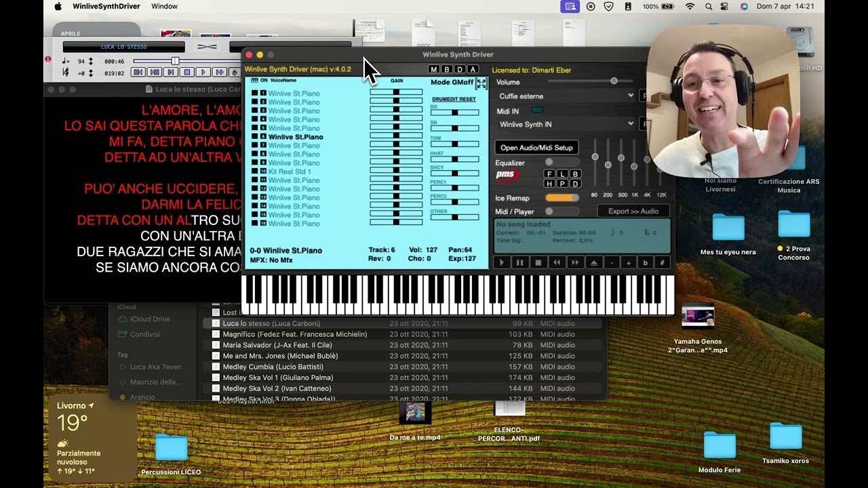Click the P equalizer preset button
Screen dimensions: 868x488
point(563,184)
